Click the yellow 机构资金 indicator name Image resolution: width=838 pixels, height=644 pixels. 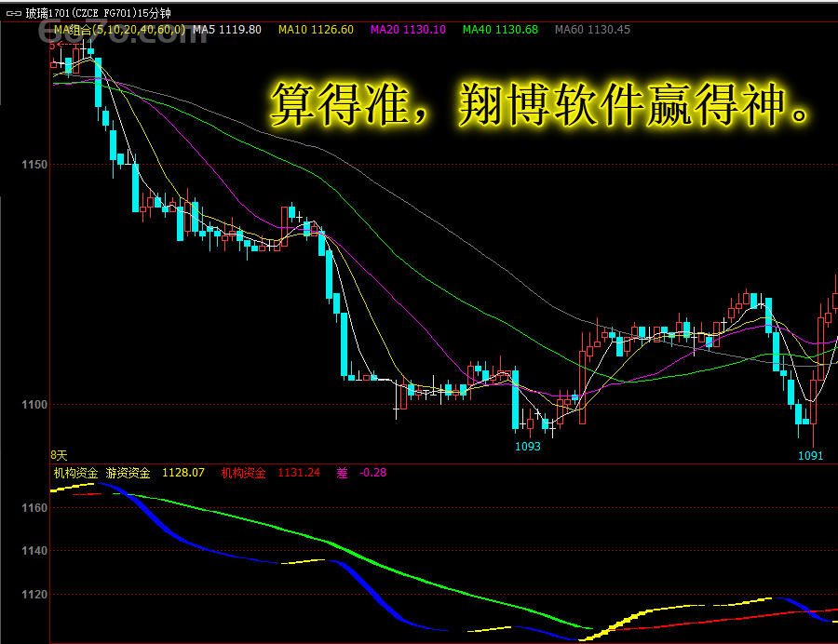click(76, 473)
